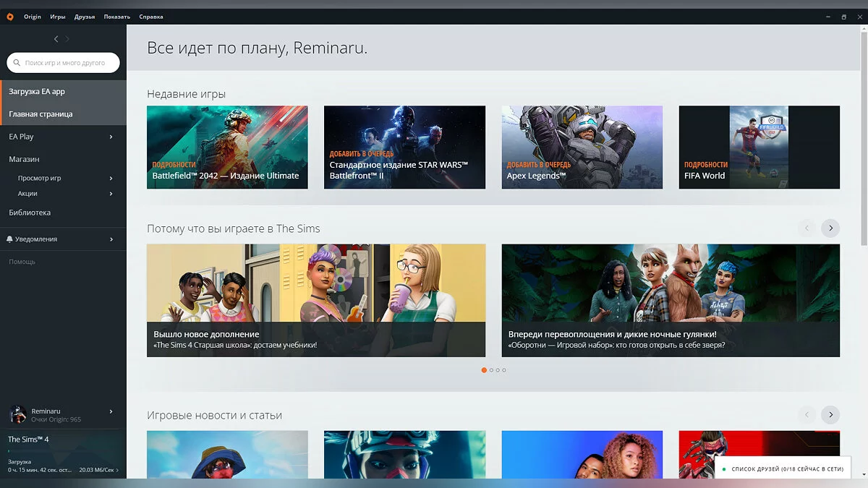Select the second carousel page dot
Screen dimensions: 868x488
(x=491, y=370)
